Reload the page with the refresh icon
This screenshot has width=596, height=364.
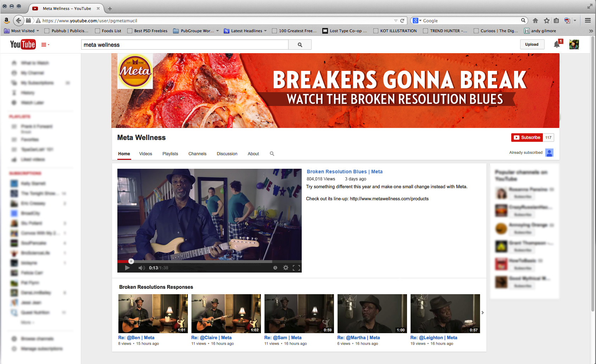click(402, 21)
